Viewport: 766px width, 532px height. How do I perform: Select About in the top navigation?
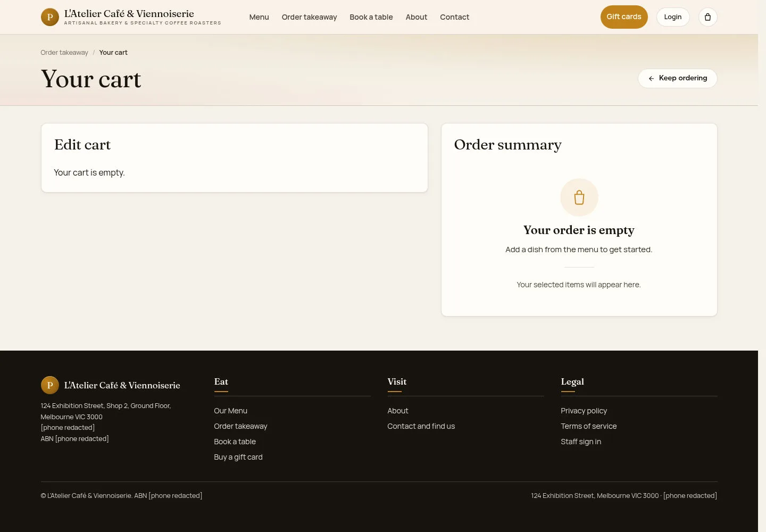pyautogui.click(x=417, y=17)
